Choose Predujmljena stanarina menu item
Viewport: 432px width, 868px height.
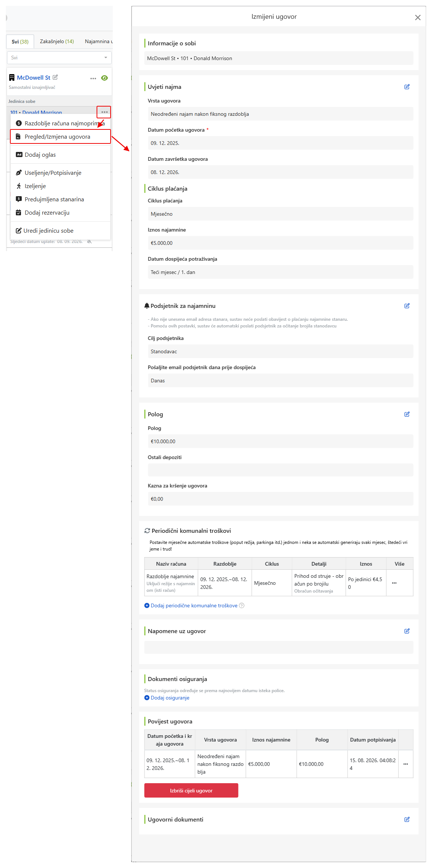coord(60,199)
